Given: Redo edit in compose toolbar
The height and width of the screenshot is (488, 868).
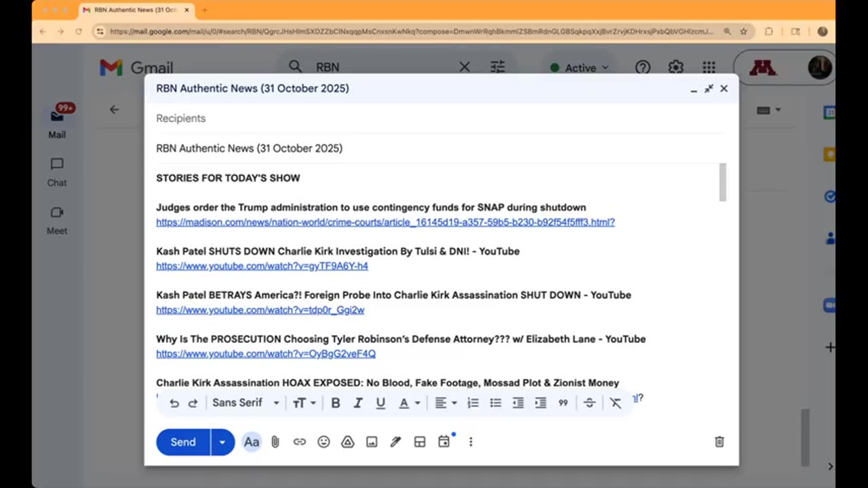Looking at the screenshot, I should pyautogui.click(x=193, y=403).
